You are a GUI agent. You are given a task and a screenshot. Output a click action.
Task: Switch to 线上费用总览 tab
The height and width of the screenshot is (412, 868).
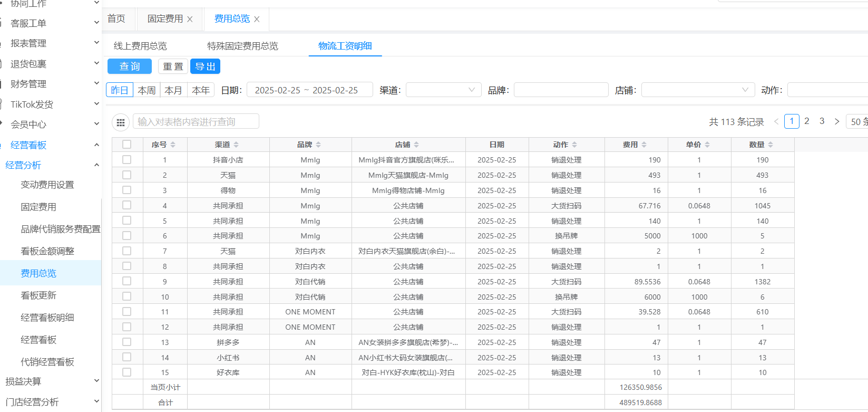tap(140, 46)
